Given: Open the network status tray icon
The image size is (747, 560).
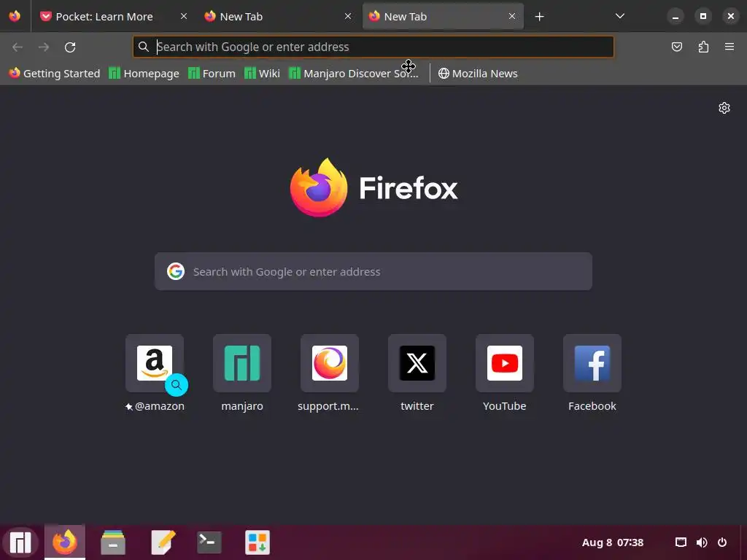Looking at the screenshot, I should click(x=681, y=542).
